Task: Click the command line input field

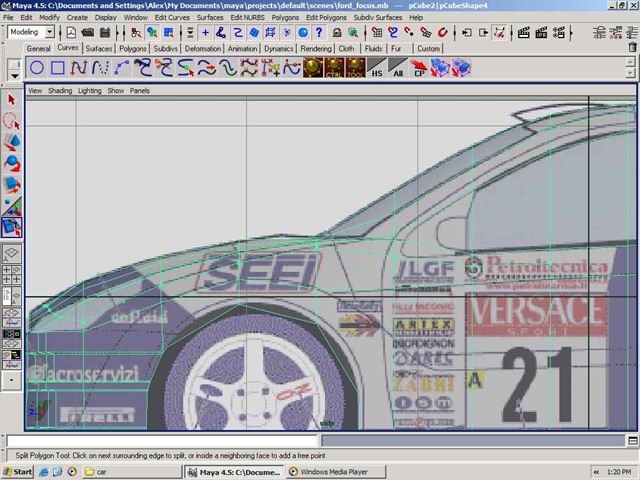Action: 162,441
